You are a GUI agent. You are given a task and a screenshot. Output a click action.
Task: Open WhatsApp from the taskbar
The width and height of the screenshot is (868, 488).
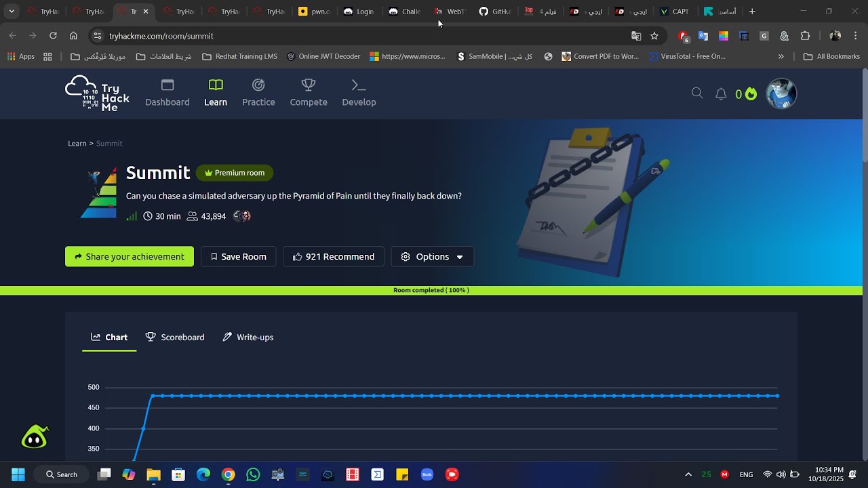(253, 474)
